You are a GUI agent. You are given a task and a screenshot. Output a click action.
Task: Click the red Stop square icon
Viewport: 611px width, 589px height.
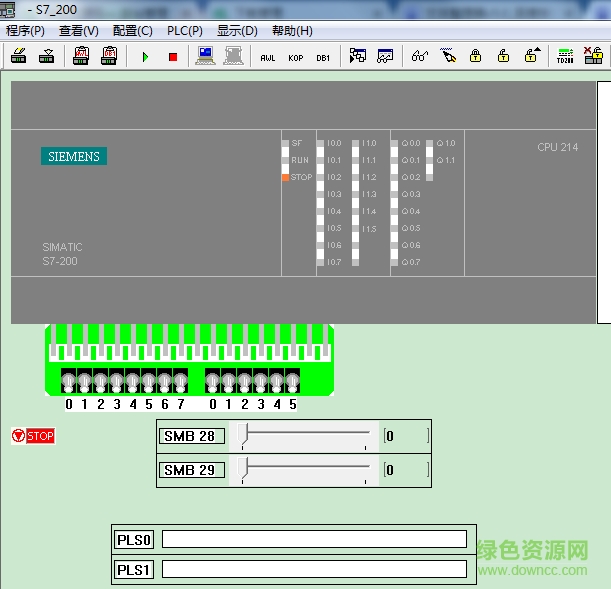(172, 57)
